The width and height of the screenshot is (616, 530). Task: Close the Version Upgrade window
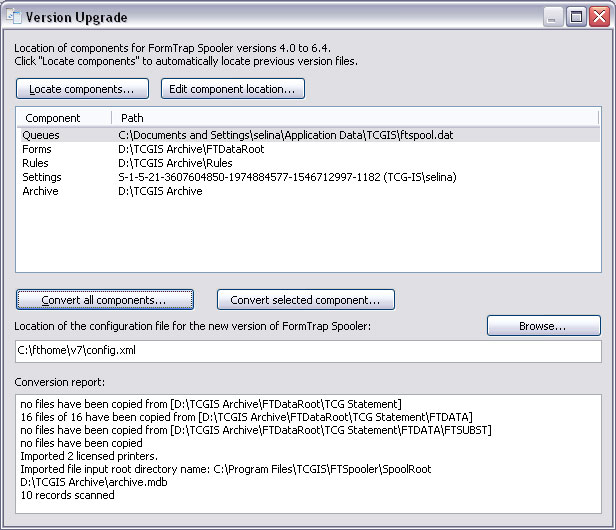pos(598,16)
